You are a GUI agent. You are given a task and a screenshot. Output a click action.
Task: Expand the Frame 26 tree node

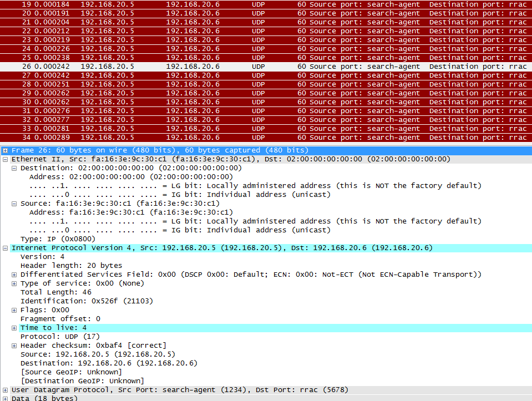point(5,151)
